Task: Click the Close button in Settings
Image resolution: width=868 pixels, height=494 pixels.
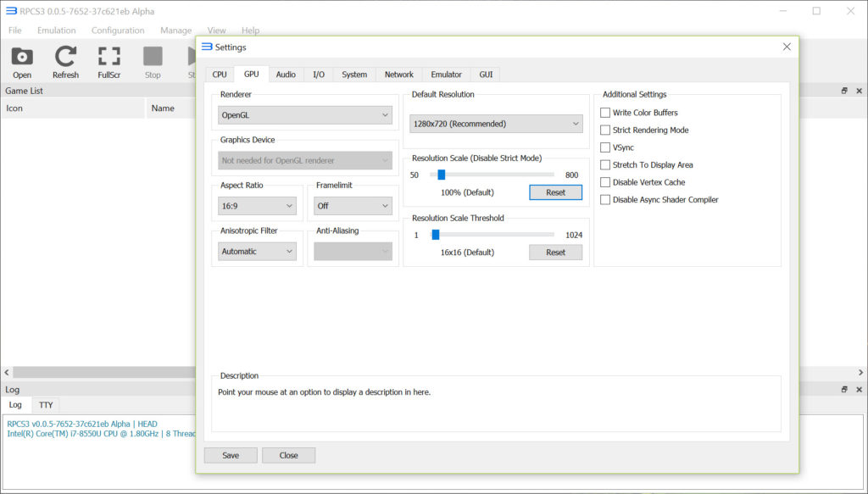Action: [x=288, y=455]
